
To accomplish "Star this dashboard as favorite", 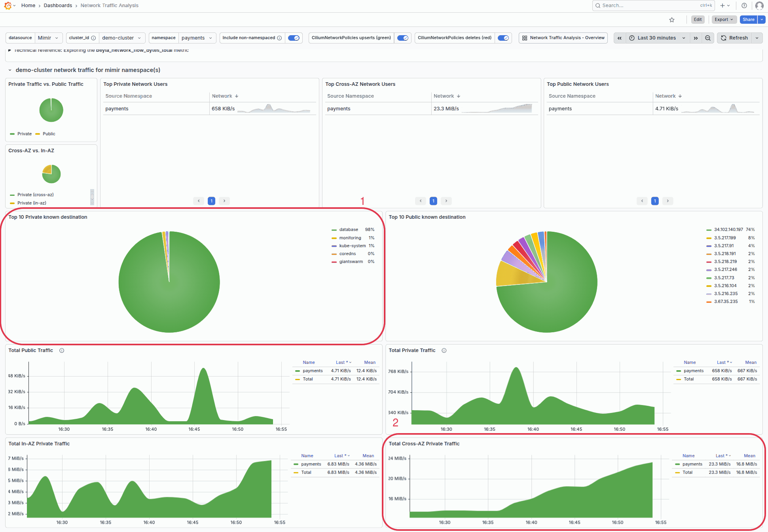I will [x=671, y=19].
